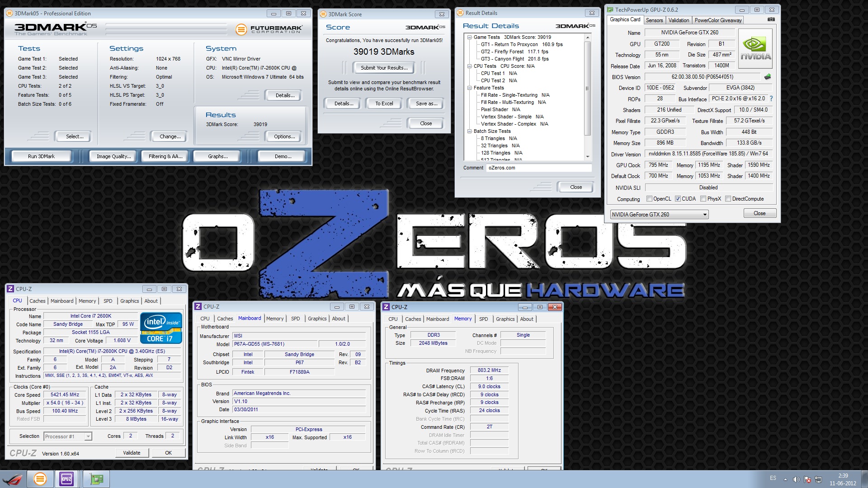Show hidden tray icons arrow

click(x=786, y=479)
